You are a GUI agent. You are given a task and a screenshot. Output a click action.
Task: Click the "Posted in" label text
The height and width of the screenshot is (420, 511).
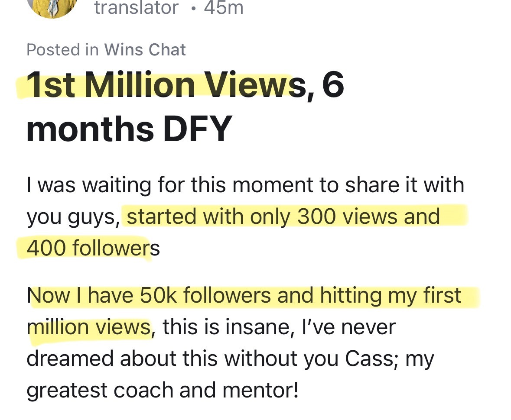tap(62, 50)
